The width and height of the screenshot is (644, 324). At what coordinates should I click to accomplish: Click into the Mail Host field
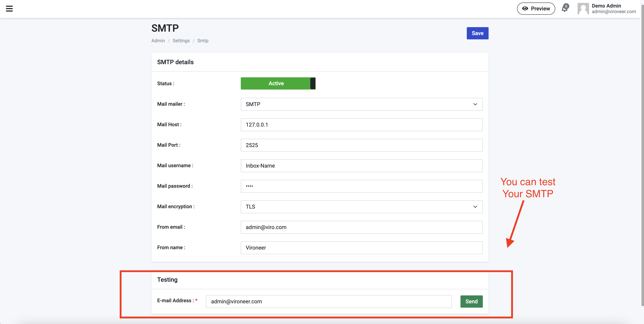pyautogui.click(x=361, y=125)
